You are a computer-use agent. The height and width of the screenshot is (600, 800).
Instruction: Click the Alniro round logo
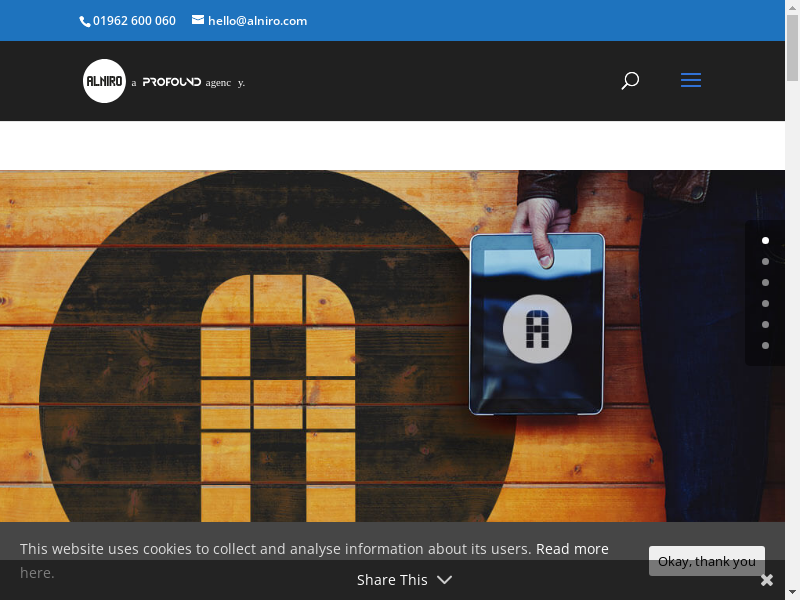pos(104,81)
